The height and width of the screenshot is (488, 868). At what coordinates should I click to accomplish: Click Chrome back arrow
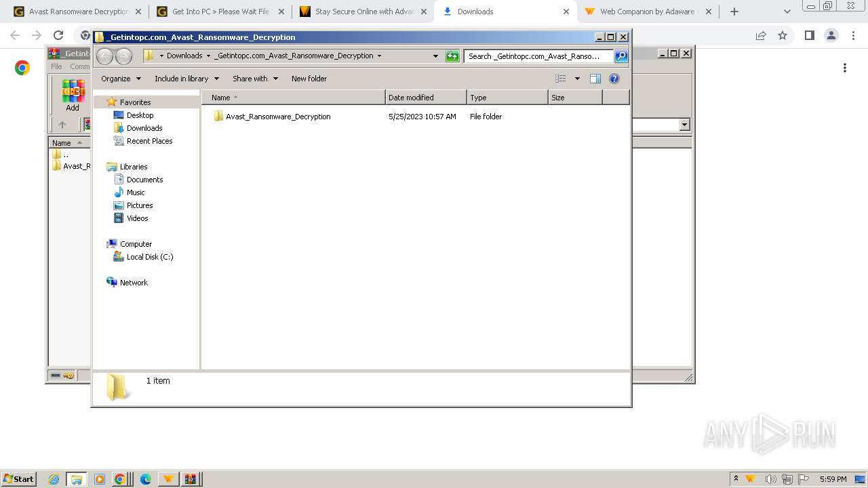15,35
